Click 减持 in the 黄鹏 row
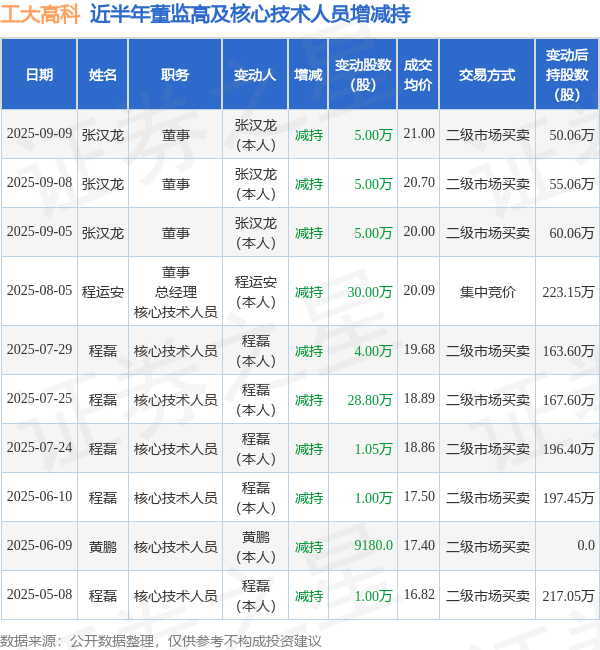Image resolution: width=600 pixels, height=650 pixels. click(309, 547)
